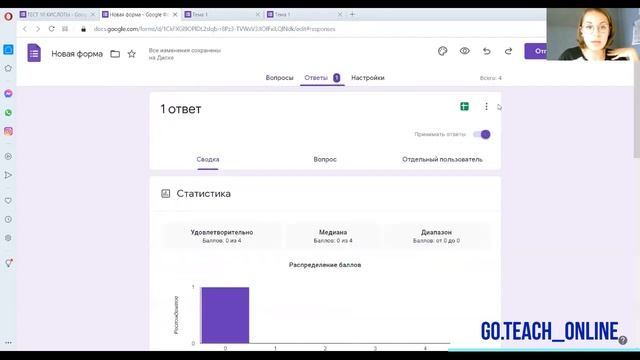
Task: Close the Новая форма browser tab
Action: tap(175, 14)
